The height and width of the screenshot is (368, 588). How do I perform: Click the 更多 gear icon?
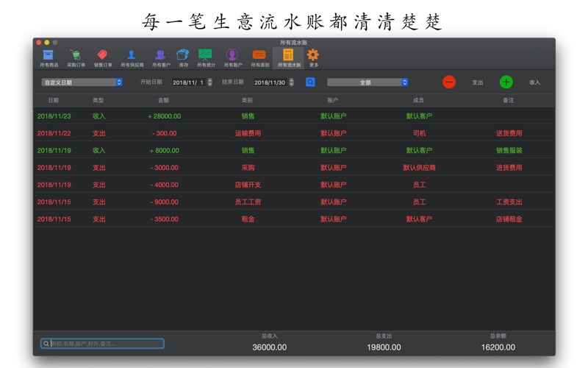click(313, 57)
